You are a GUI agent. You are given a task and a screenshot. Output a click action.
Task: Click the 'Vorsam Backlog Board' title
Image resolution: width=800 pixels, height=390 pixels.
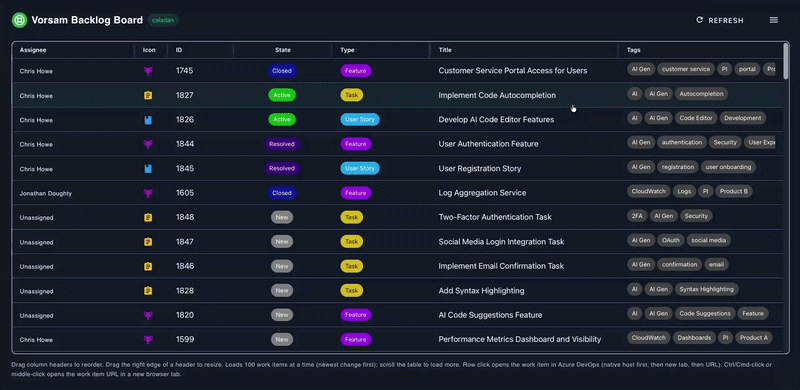pos(87,20)
